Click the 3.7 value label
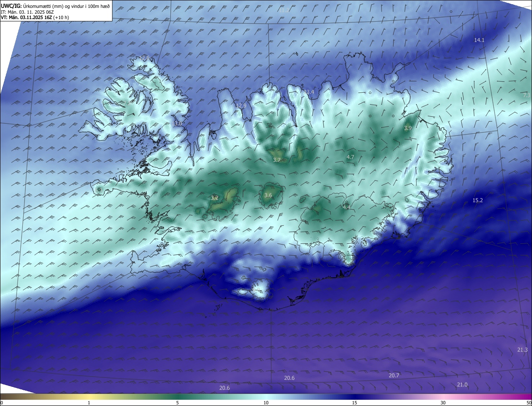 coord(277,160)
